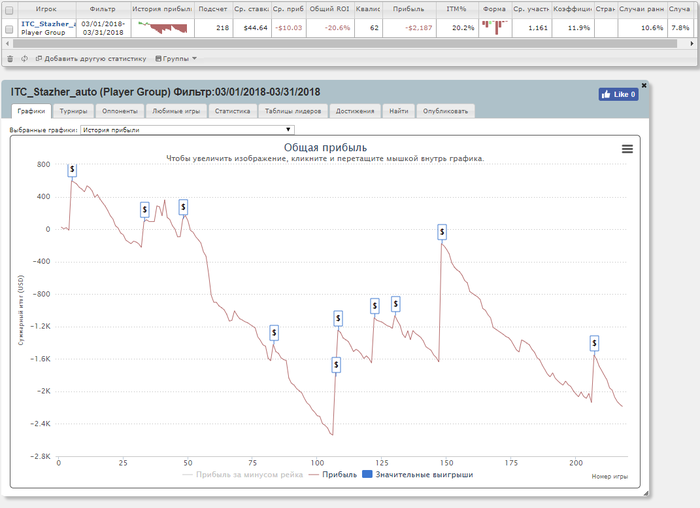
Task: Click the $ win marker near game 83
Action: tap(274, 333)
